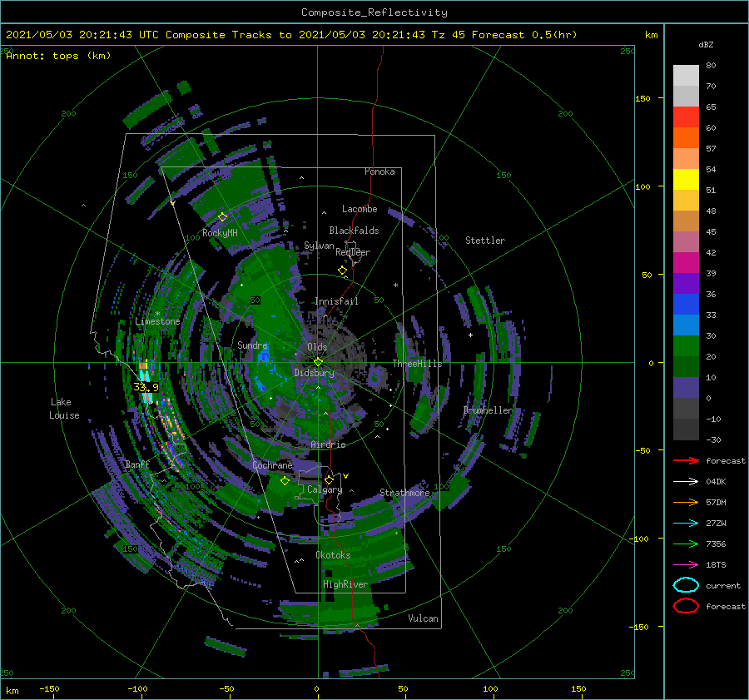Select the 10 dBZ purple swatch
This screenshot has width=749, height=700.
click(x=686, y=388)
